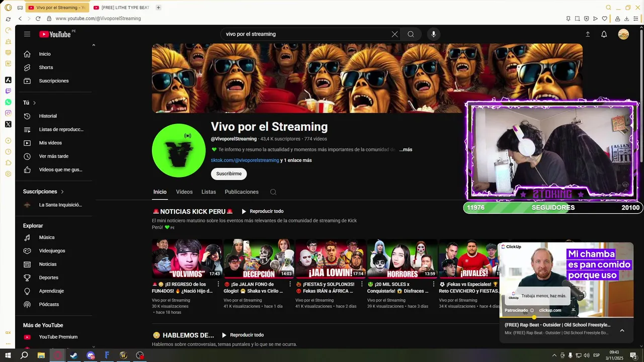Open options for ¡FIESTAS y SOLPLON3S! video
This screenshot has width=644, height=362.
point(362,284)
